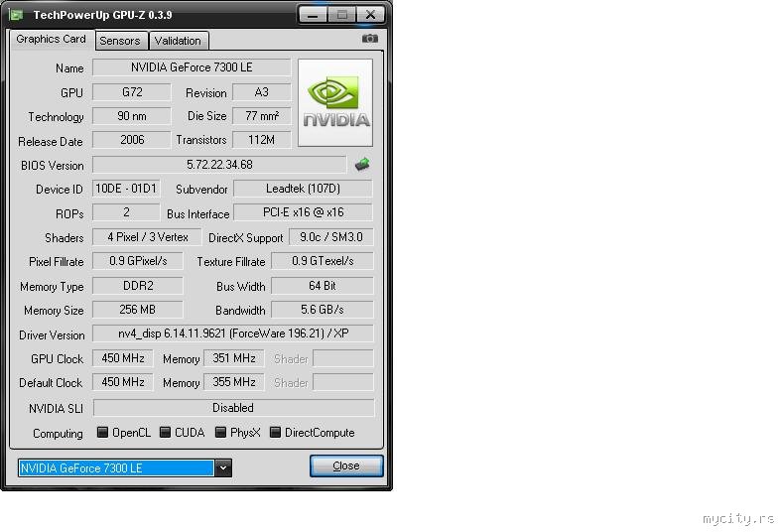781x532 pixels.
Task: Click the Computing label
Action: 58,434
